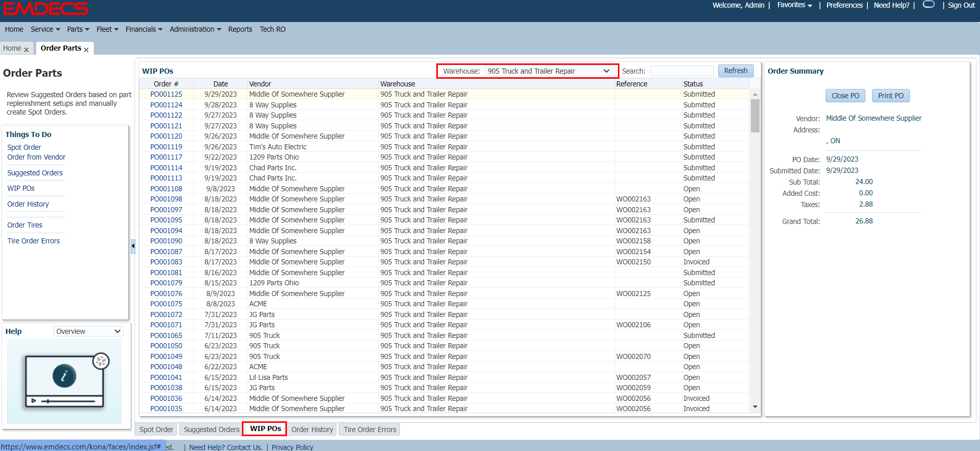Click reference WO002125
980x451 pixels.
pos(633,294)
